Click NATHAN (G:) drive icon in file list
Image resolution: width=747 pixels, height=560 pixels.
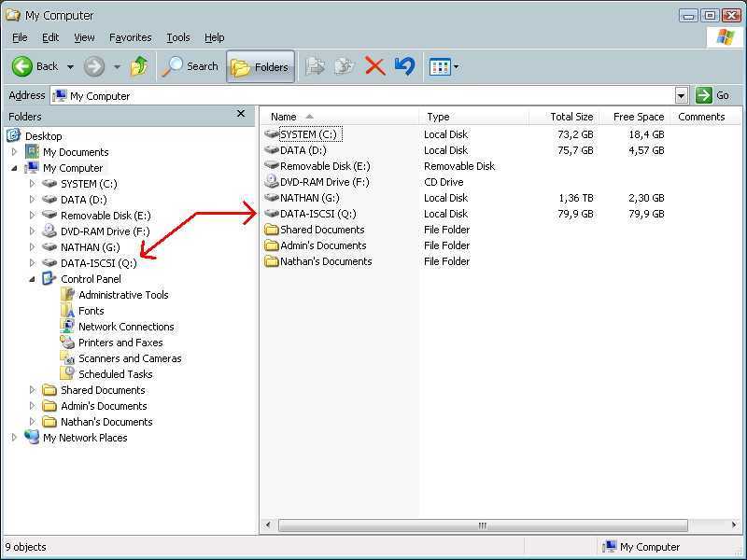[272, 198]
